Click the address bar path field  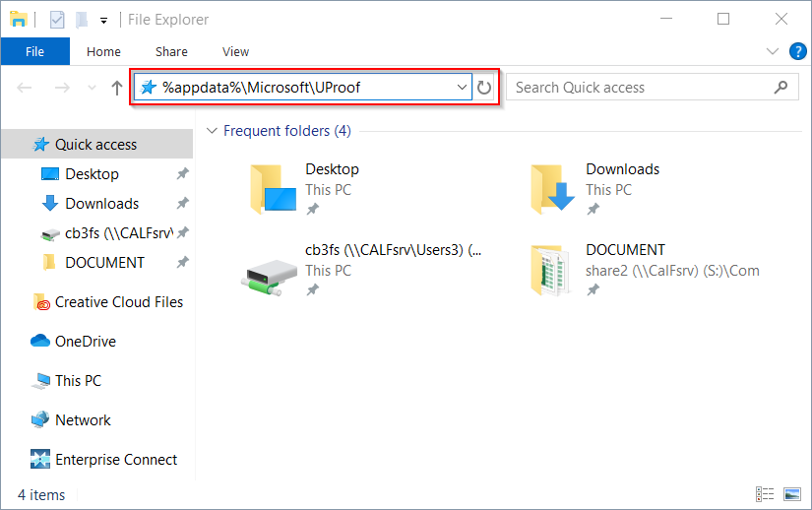(x=303, y=88)
